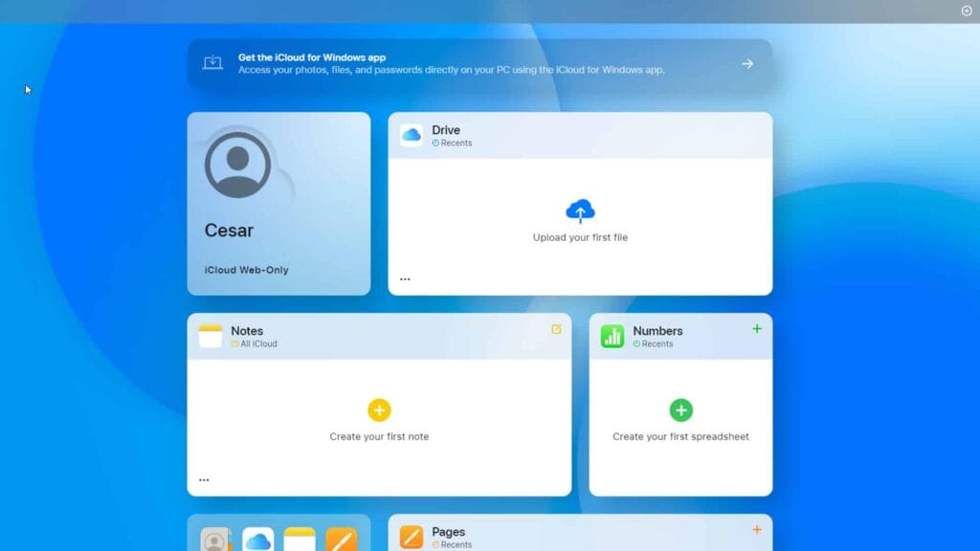The width and height of the screenshot is (980, 551).
Task: Open the Drive Recents header
Action: click(452, 143)
